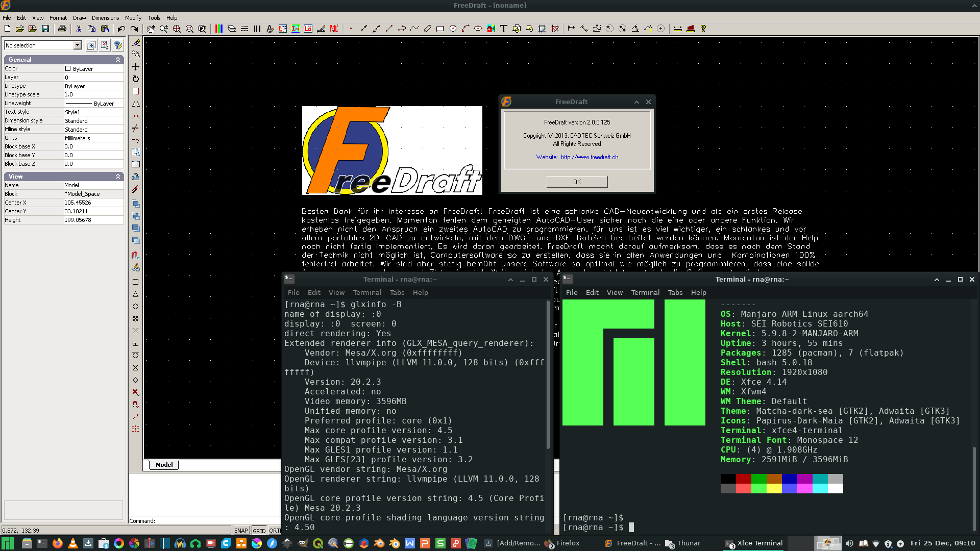Create a new drawing with New icon
The height and width of the screenshot is (551, 980).
tap(7, 29)
